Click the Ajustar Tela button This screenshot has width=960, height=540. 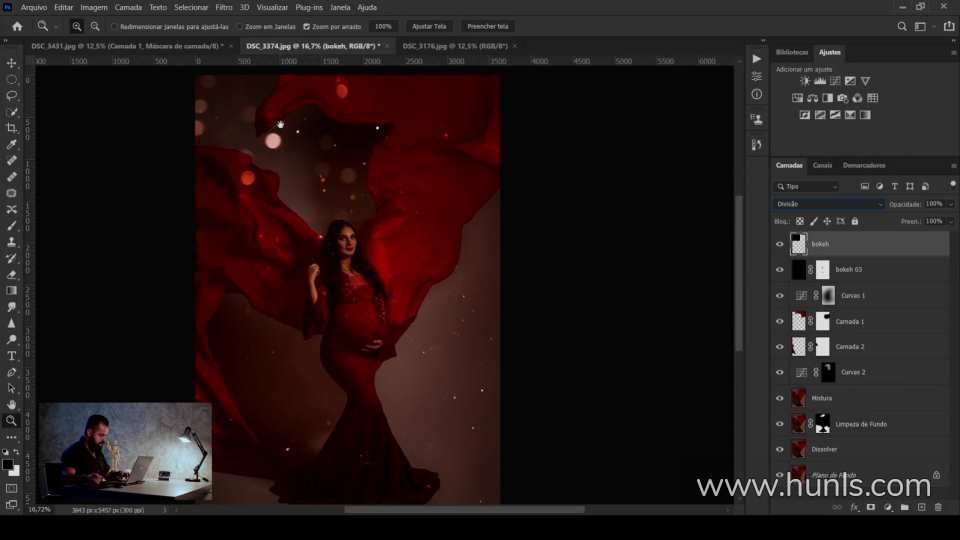[429, 26]
